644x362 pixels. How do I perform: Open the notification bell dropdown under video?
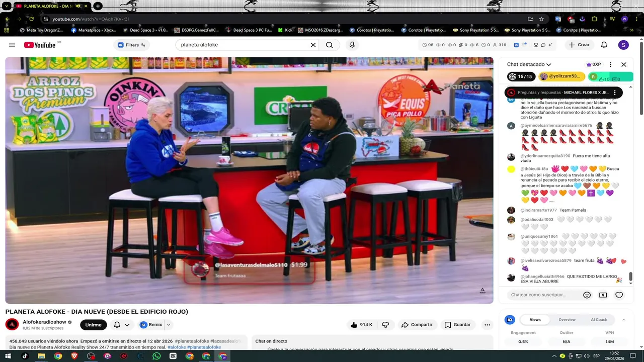tap(121, 325)
